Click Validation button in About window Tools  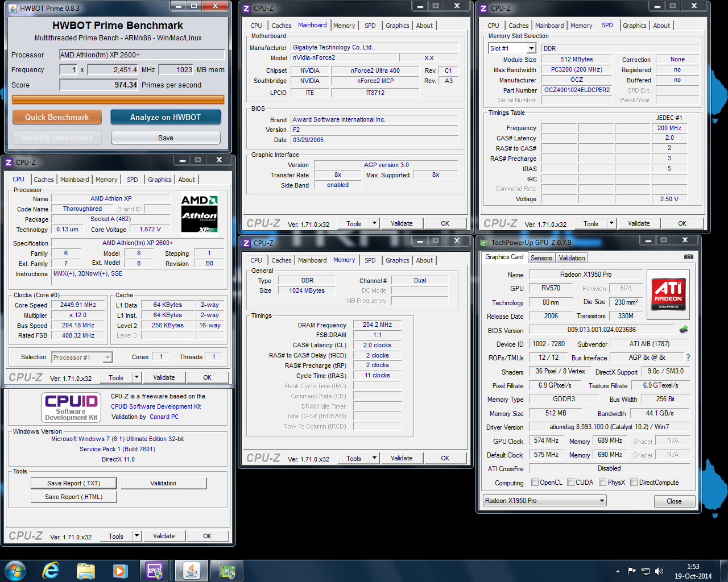163,483
